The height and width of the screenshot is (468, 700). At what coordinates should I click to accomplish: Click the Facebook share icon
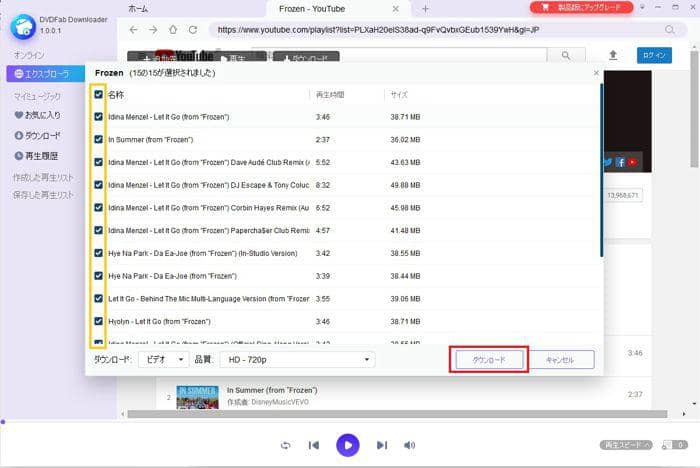click(620, 163)
